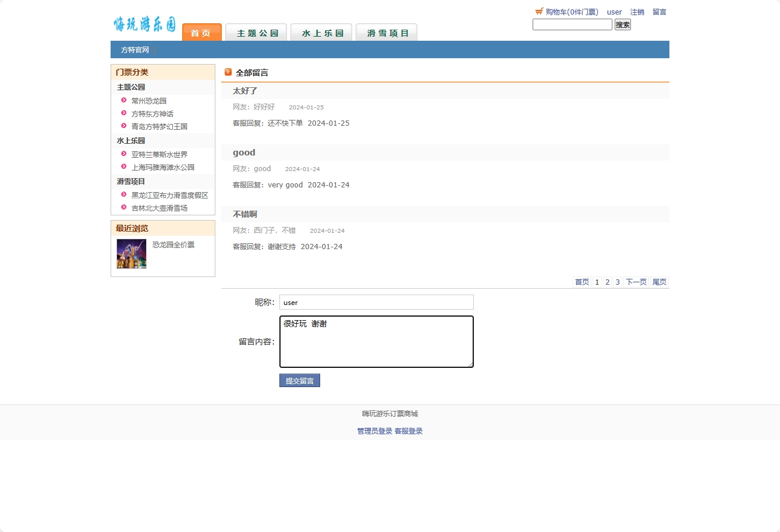This screenshot has width=780, height=532.
Task: Click the red arrow icon beside 方特东方神话
Action: [123, 114]
